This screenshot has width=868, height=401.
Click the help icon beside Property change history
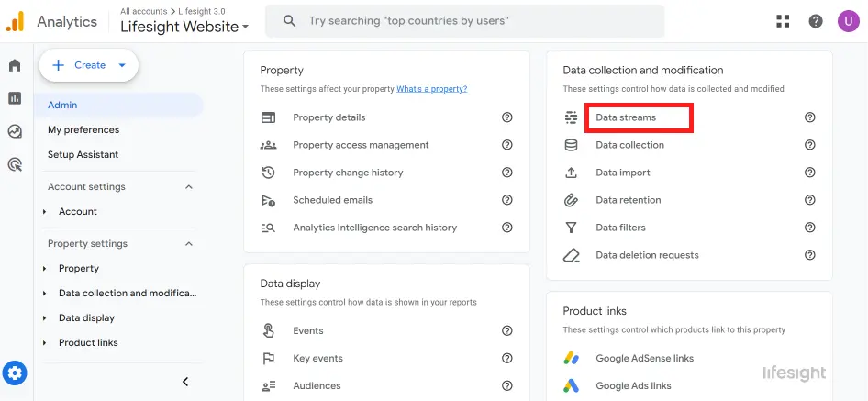coord(507,173)
